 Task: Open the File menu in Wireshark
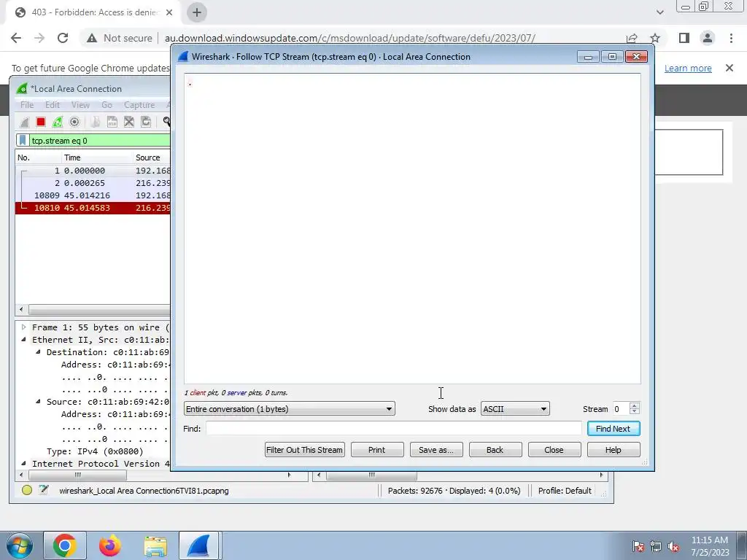coord(27,105)
